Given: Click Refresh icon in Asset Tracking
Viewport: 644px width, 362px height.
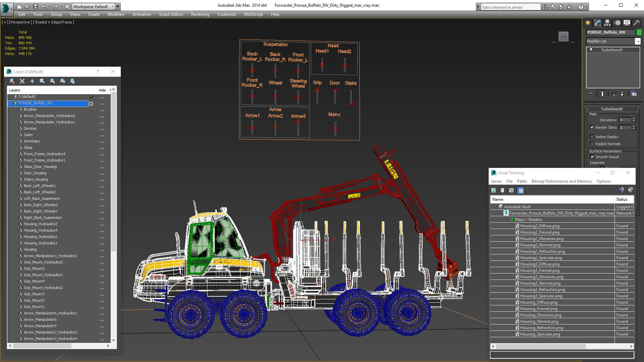Looking at the screenshot, I should coord(493,190).
